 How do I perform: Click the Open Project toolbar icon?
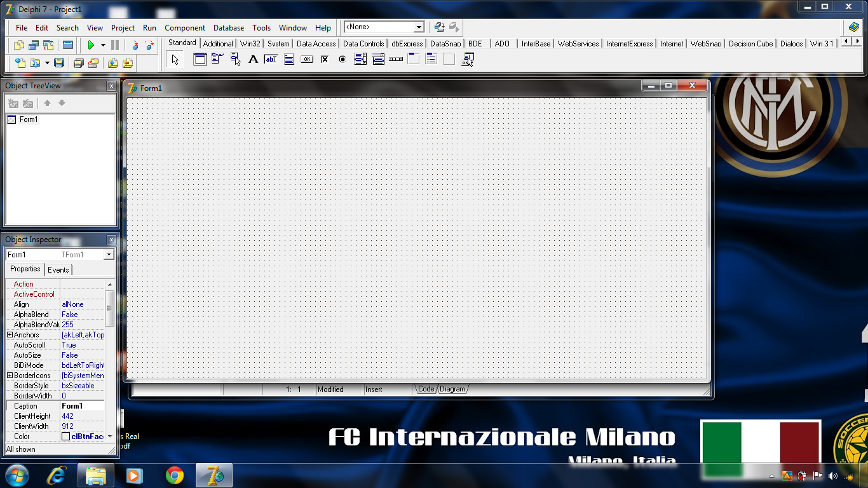coord(93,63)
